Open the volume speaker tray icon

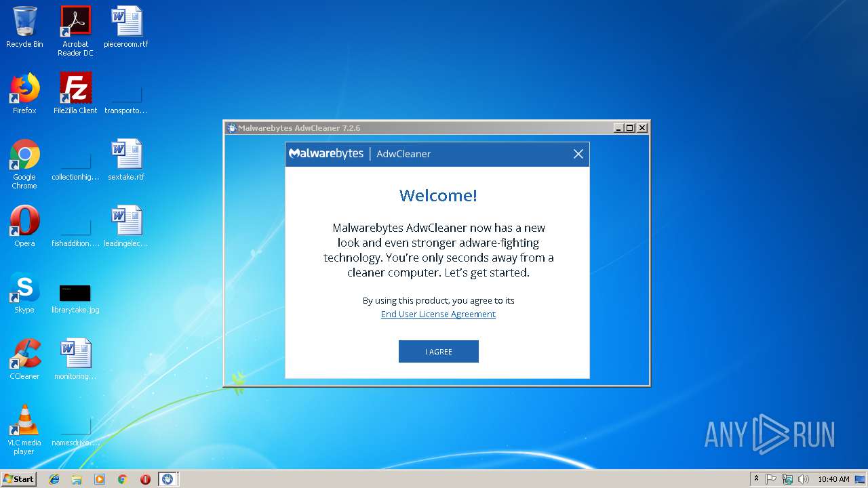[804, 479]
